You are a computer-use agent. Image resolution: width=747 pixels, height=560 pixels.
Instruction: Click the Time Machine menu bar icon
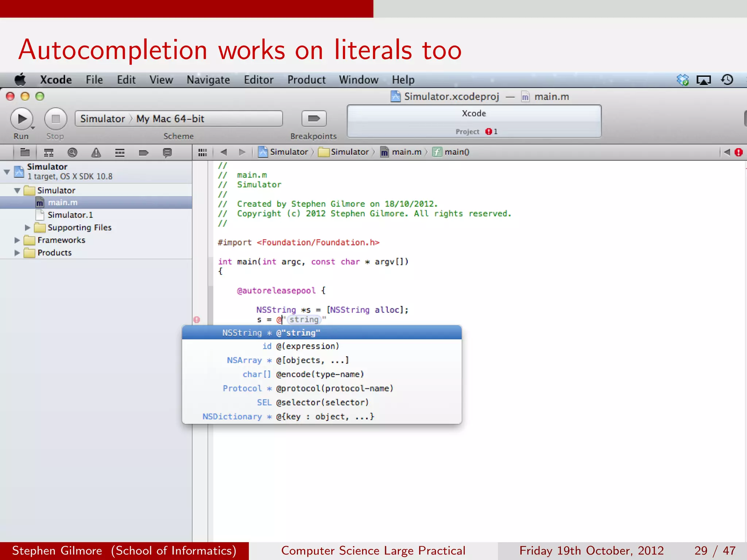coord(727,79)
